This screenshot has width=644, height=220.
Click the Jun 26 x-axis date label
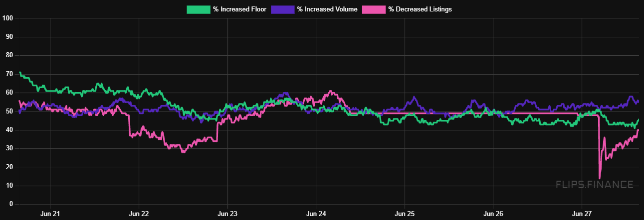pos(493,214)
